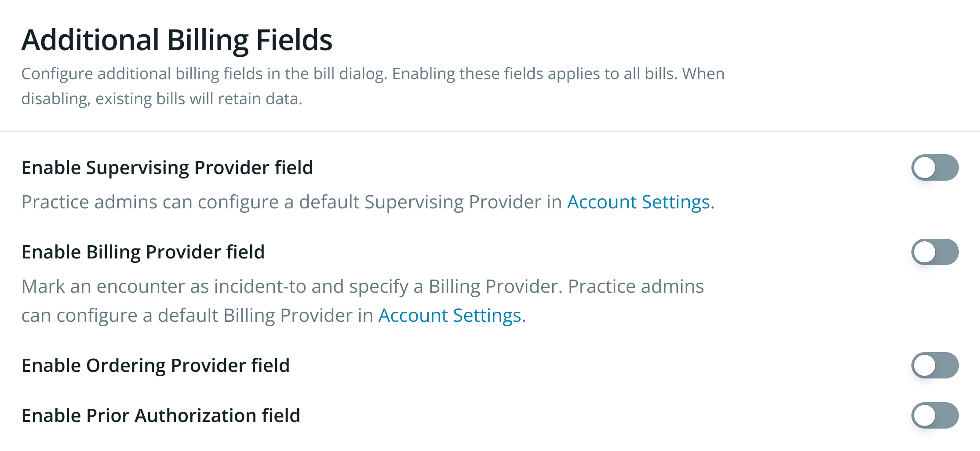Click 'can configure a default Billing Provider in' text
The image size is (980, 451).
197,316
